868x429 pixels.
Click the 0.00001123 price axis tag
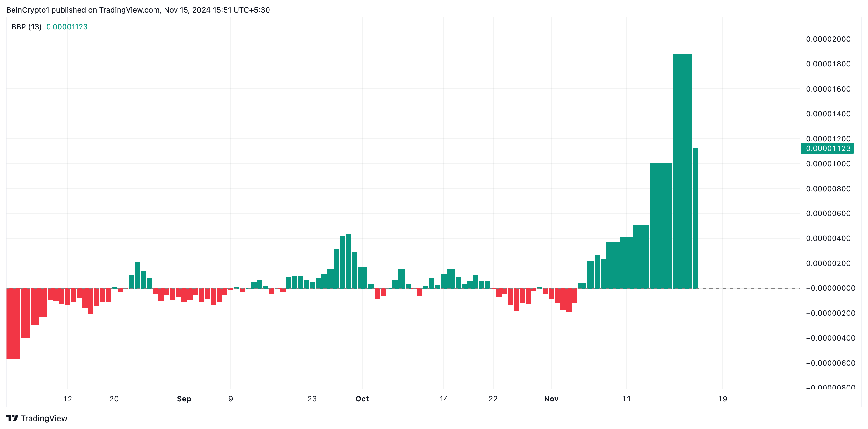pyautogui.click(x=828, y=148)
